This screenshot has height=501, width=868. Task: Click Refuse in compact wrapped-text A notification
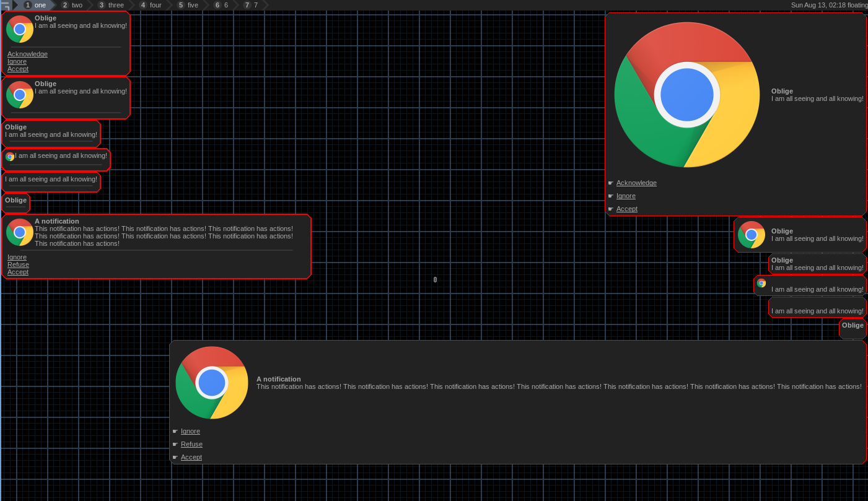[18, 264]
